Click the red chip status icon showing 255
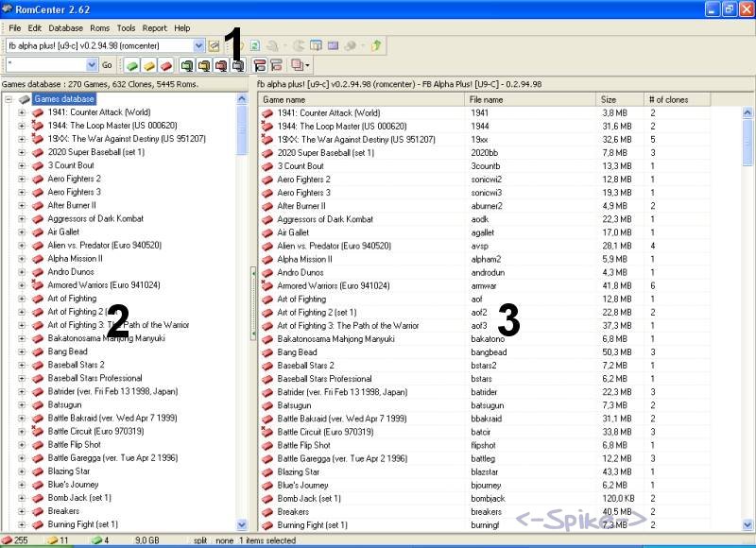756x548 pixels. (7, 540)
